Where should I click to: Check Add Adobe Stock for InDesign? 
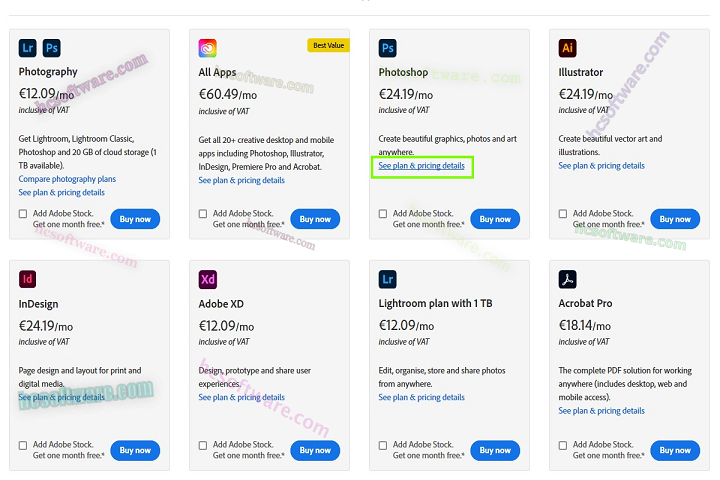click(23, 445)
